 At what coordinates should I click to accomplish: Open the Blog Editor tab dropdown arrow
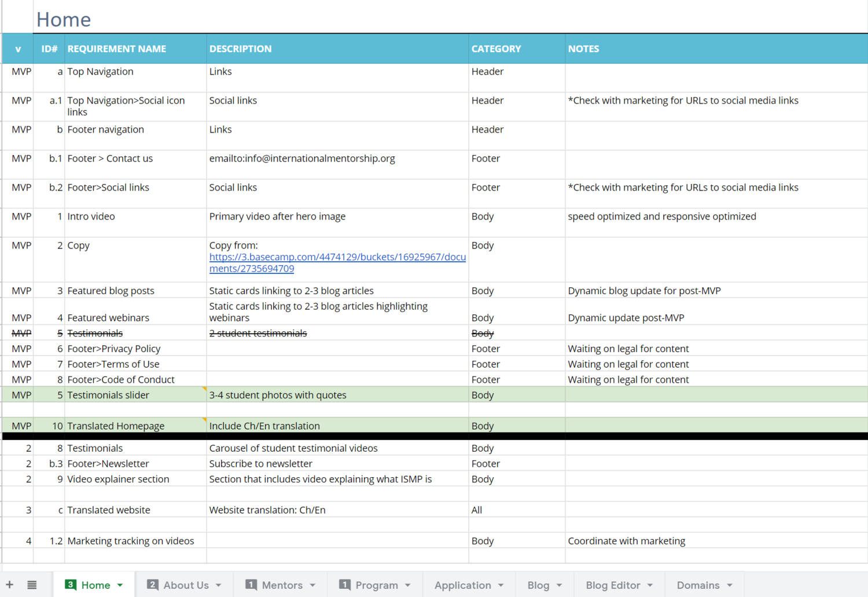point(650,585)
